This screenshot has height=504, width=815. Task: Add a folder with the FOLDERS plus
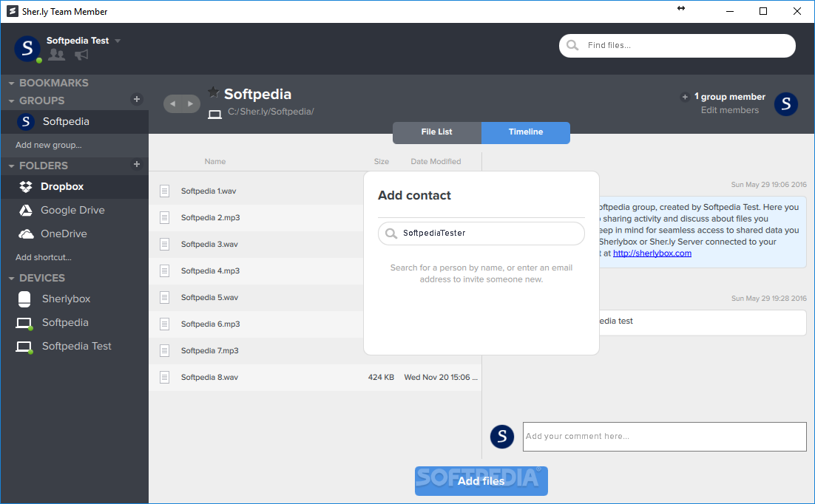(x=137, y=164)
